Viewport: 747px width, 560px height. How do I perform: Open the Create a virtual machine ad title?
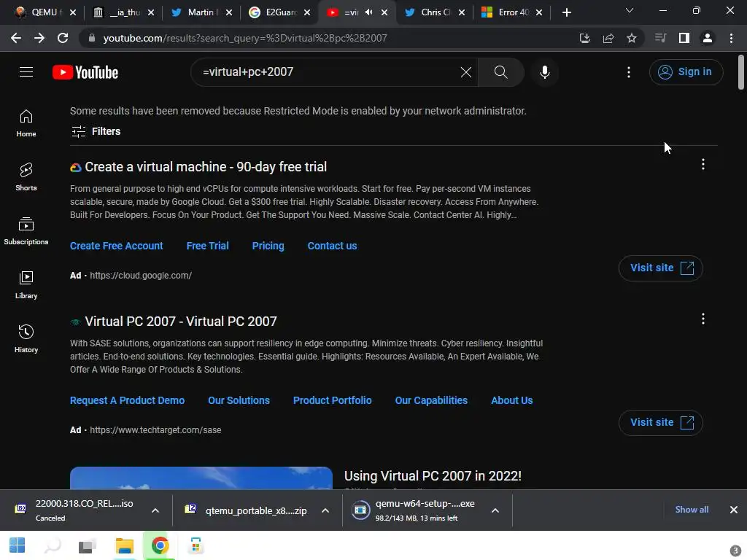click(205, 167)
